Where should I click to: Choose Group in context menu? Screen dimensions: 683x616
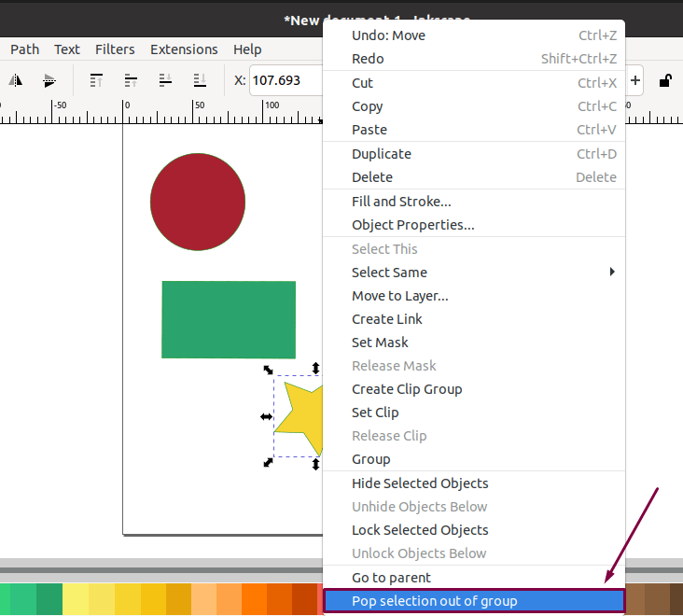[x=474, y=459]
